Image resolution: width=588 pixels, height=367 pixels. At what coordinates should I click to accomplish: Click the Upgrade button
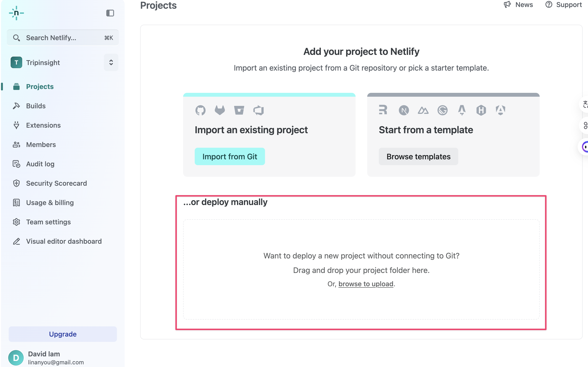coord(63,334)
